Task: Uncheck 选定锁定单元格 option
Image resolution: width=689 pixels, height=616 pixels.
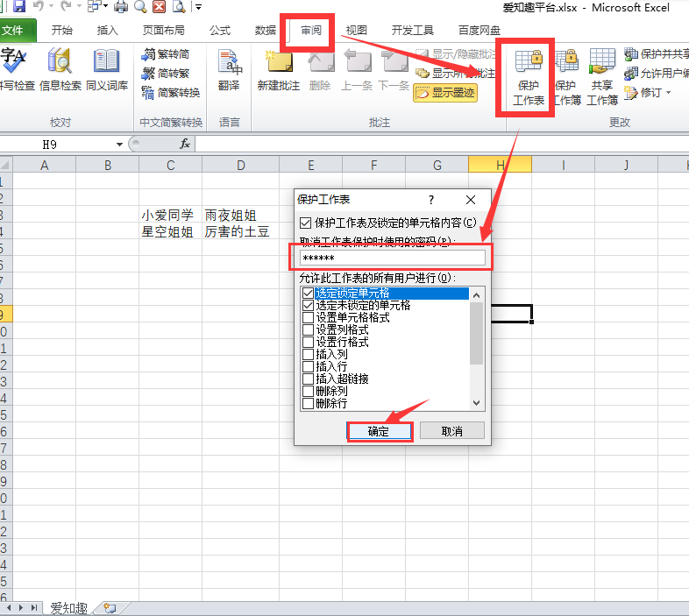Action: tap(308, 293)
